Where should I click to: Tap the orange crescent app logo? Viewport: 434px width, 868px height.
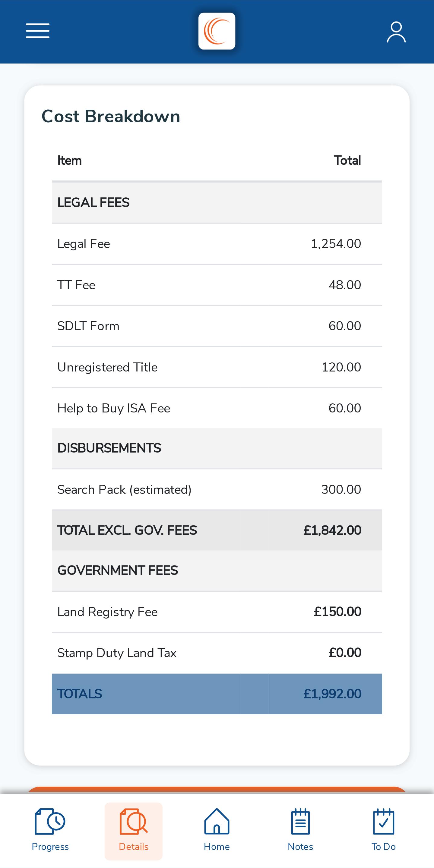point(217,31)
